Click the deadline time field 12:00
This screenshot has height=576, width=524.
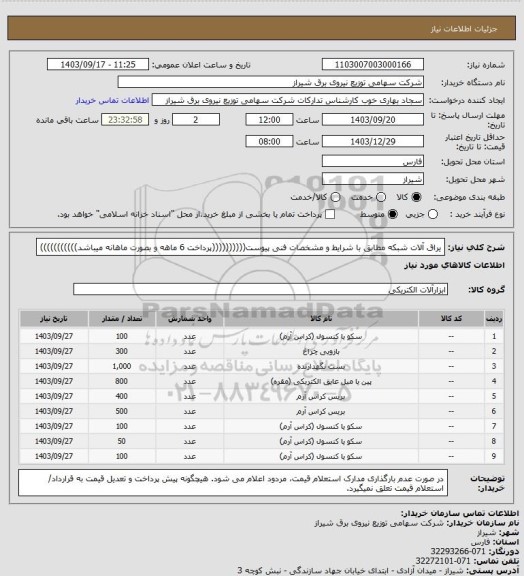click(269, 120)
